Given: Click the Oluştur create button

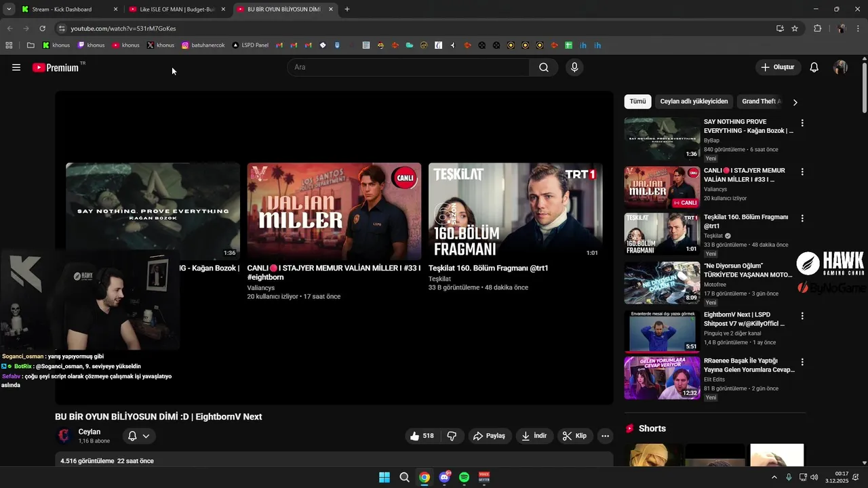Looking at the screenshot, I should tap(778, 67).
